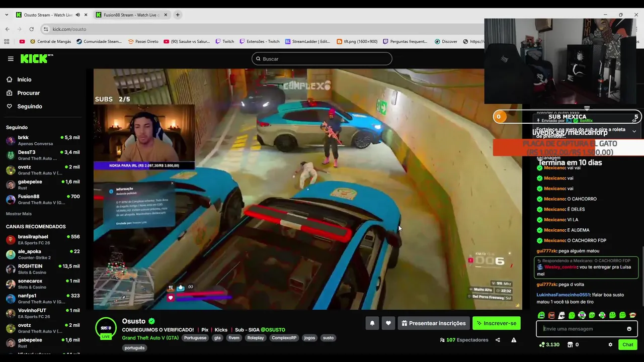644x362 pixels.
Task: Open recommended channel ROSHTEIN
Action: pos(43,269)
